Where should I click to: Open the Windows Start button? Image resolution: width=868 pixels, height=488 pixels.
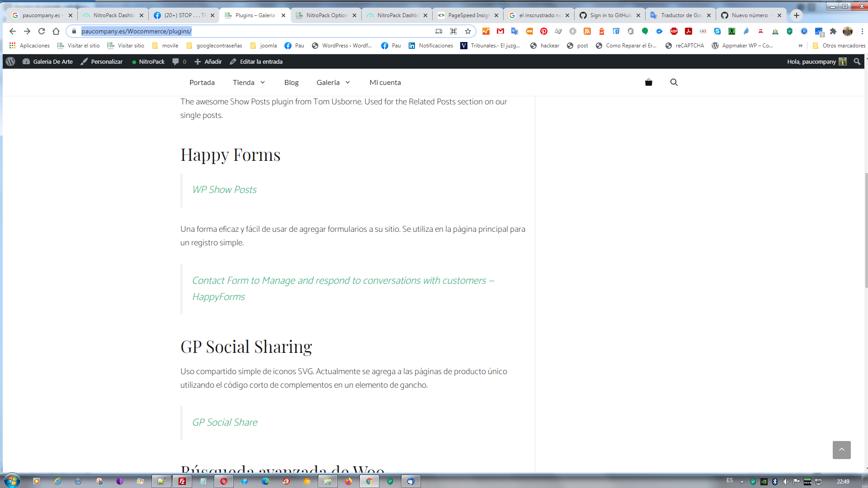click(12, 481)
